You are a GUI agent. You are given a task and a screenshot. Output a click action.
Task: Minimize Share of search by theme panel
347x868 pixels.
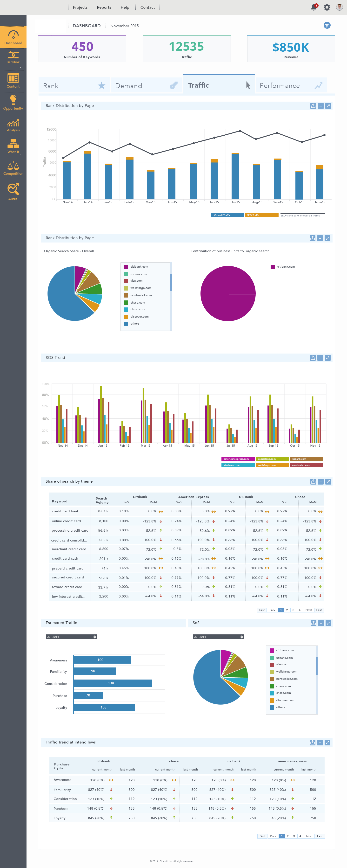click(x=321, y=481)
